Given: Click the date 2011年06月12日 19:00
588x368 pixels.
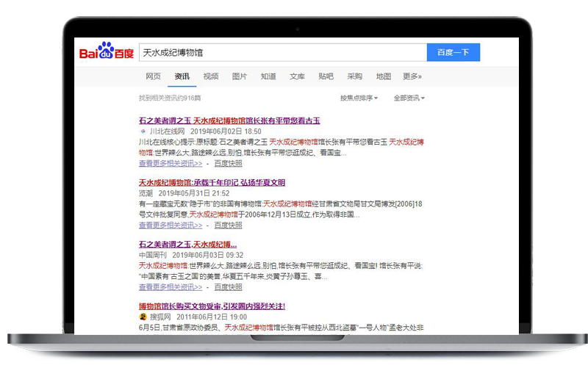Looking at the screenshot, I should pos(212,317).
